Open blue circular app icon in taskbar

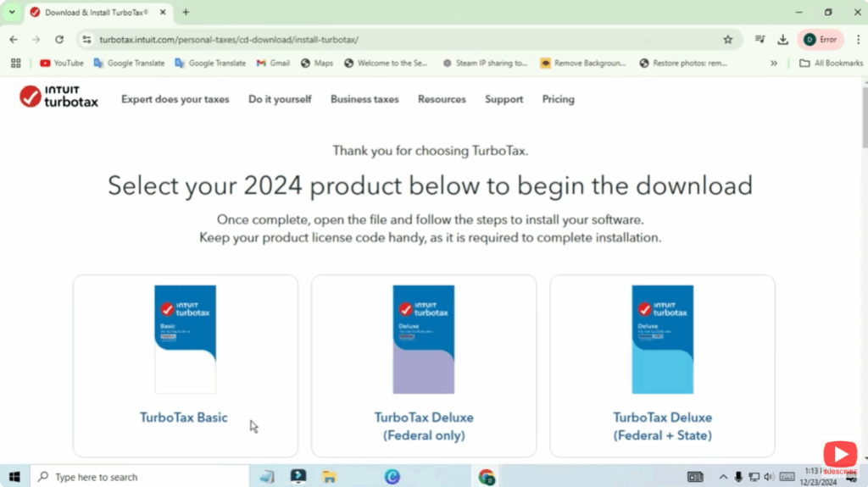coord(392,477)
